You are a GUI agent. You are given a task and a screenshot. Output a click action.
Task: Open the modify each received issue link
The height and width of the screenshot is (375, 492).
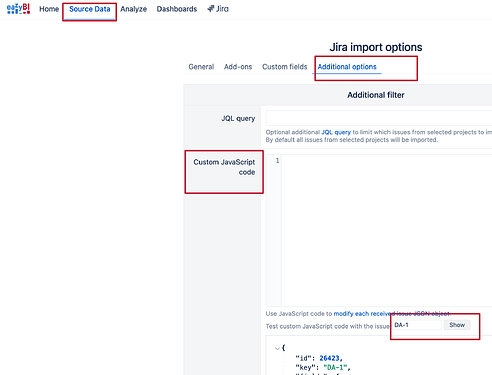click(x=392, y=314)
